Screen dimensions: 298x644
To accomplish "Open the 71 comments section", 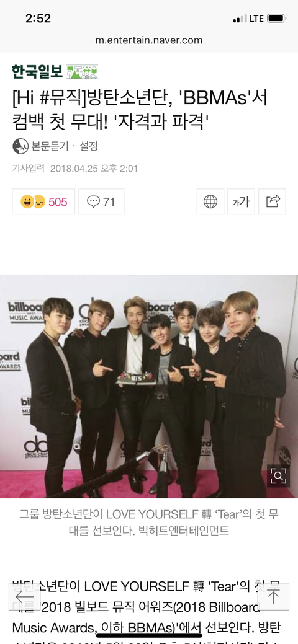I will [x=101, y=201].
